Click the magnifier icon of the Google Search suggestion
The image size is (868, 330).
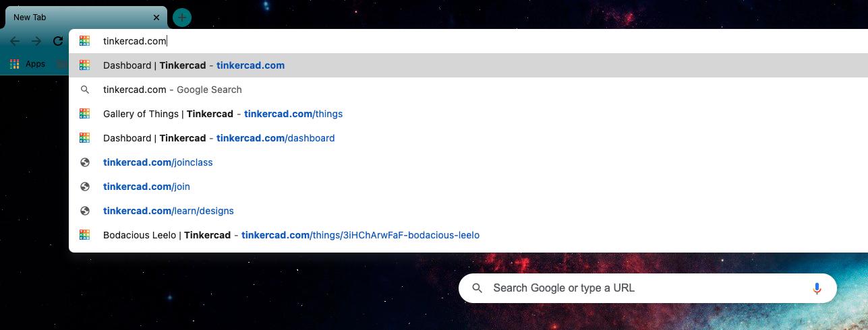84,90
